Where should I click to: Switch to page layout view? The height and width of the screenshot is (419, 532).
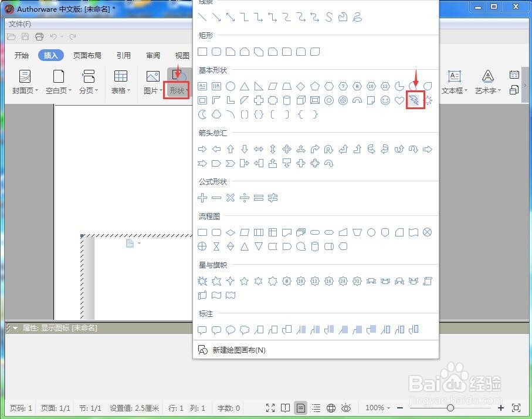(x=301, y=408)
